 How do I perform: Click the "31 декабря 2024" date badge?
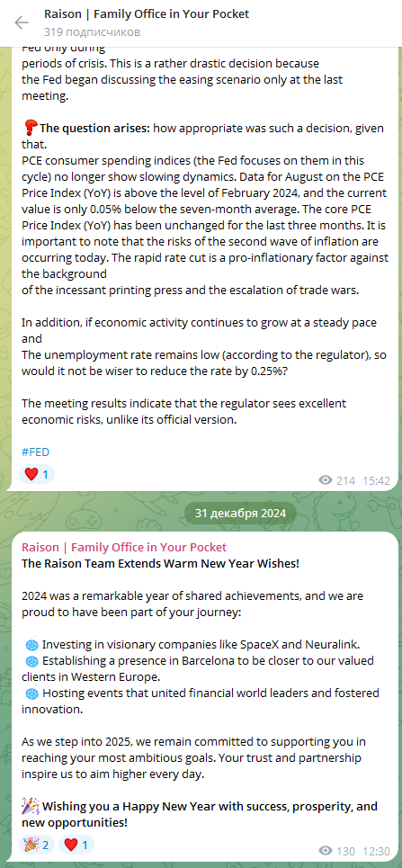coord(240,514)
